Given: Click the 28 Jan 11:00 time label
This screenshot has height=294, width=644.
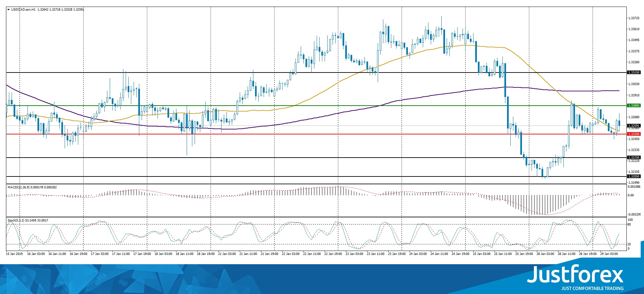Looking at the screenshot, I should tap(566, 254).
